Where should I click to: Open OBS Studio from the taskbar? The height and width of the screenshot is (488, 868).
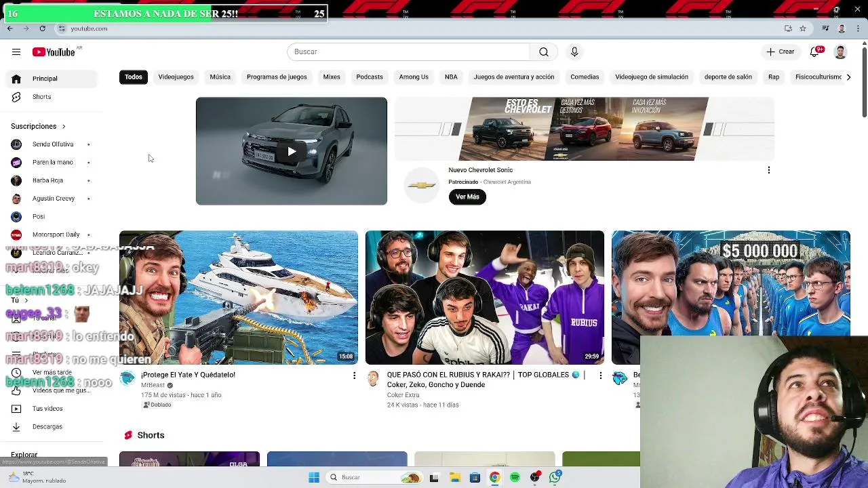[x=535, y=477]
